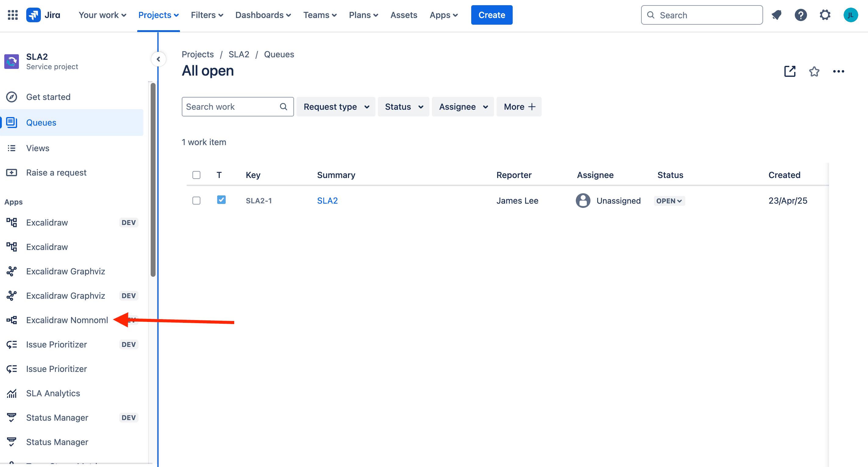Go to Projects breadcrumb
The image size is (868, 467).
(x=197, y=54)
